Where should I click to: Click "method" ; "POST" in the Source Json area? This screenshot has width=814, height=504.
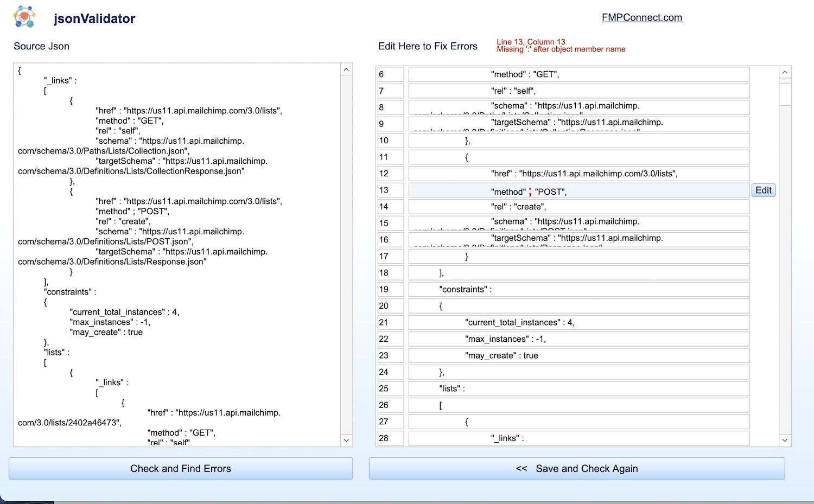coord(132,212)
